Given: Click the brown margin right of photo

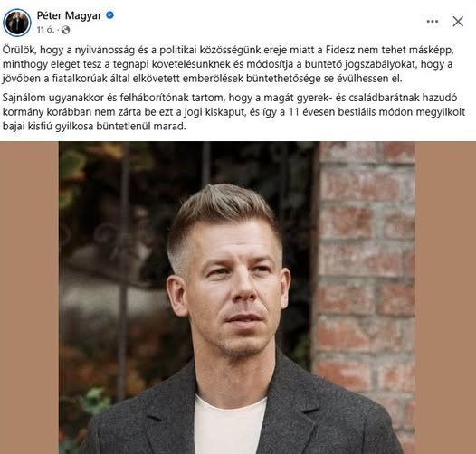Looking at the screenshot, I should tap(445, 298).
